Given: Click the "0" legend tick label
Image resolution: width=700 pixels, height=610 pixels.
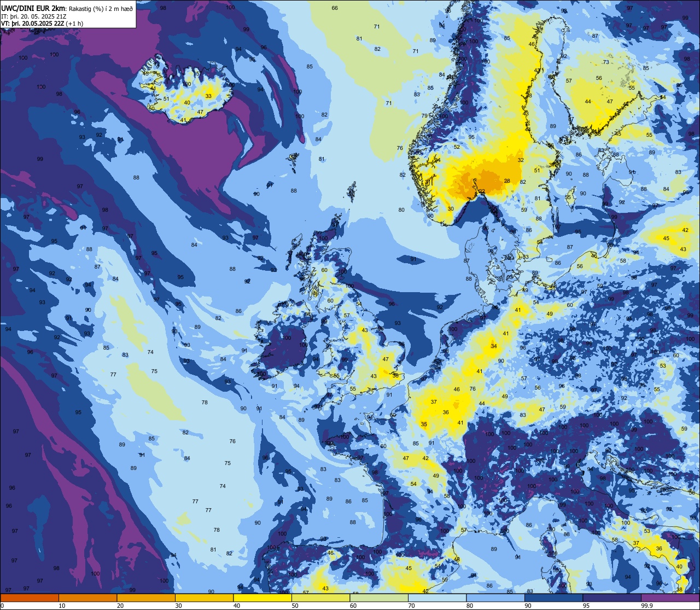Looking at the screenshot, I should (3, 606).
